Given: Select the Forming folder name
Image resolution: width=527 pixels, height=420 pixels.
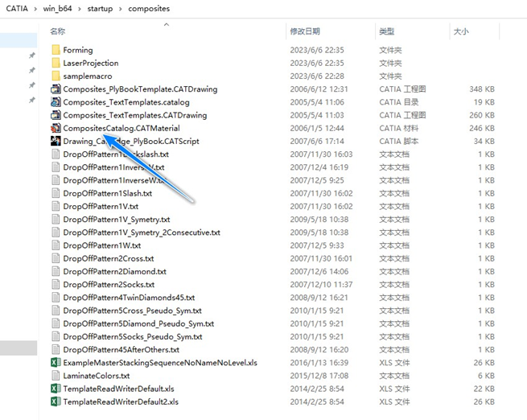Looking at the screenshot, I should click(78, 50).
